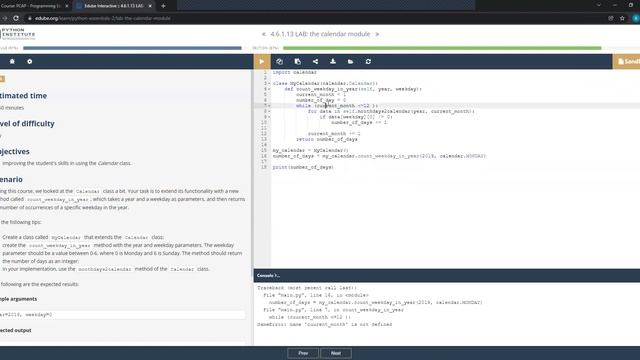Click the 'Level of difficulty' heading
This screenshot has height=360, width=640.
(x=27, y=123)
